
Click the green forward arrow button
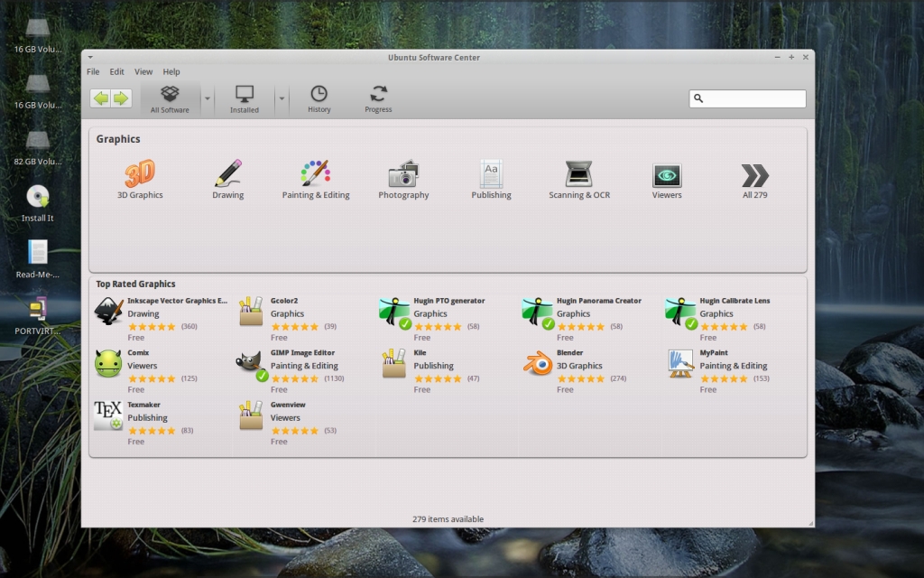pyautogui.click(x=121, y=98)
